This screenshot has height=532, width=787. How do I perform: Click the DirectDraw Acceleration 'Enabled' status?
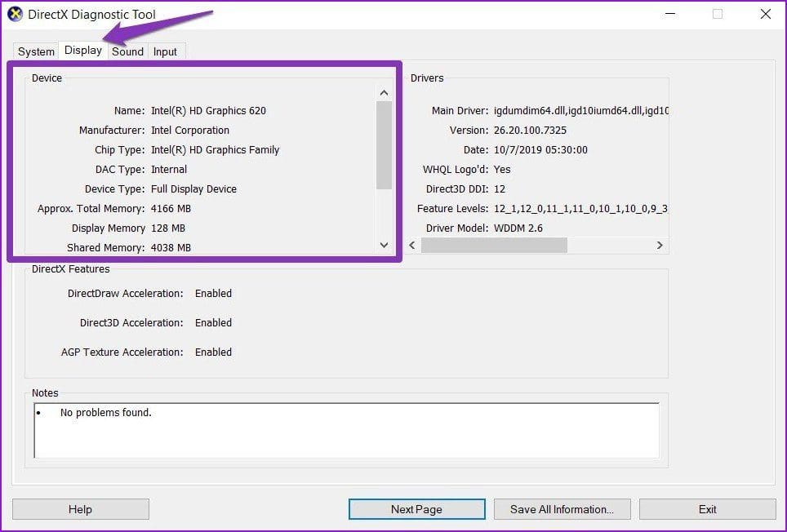click(x=213, y=293)
